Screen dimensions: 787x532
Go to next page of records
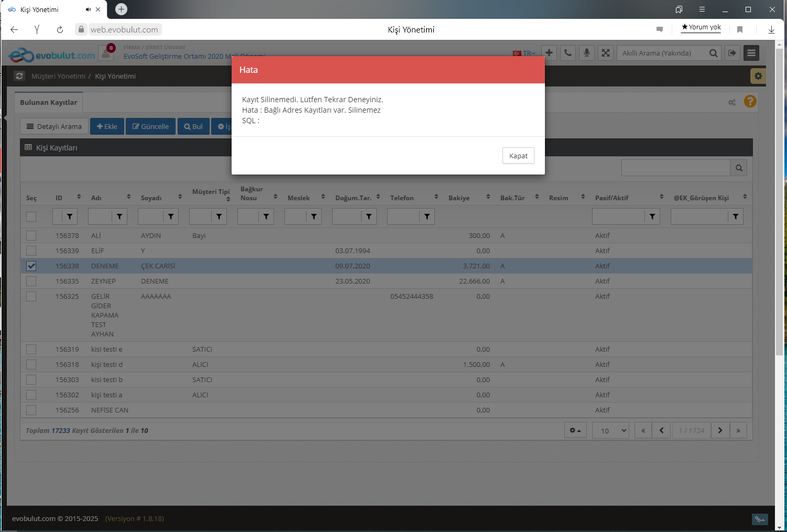(x=720, y=430)
